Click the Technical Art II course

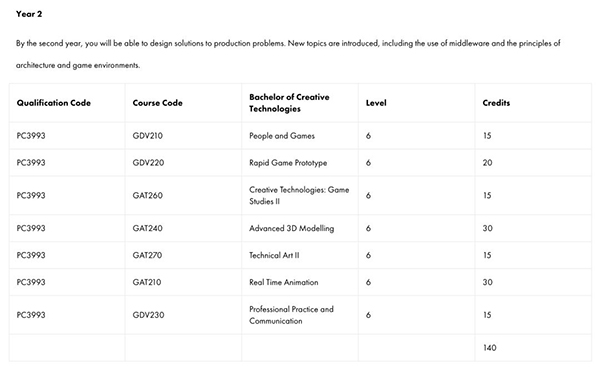pyautogui.click(x=274, y=255)
